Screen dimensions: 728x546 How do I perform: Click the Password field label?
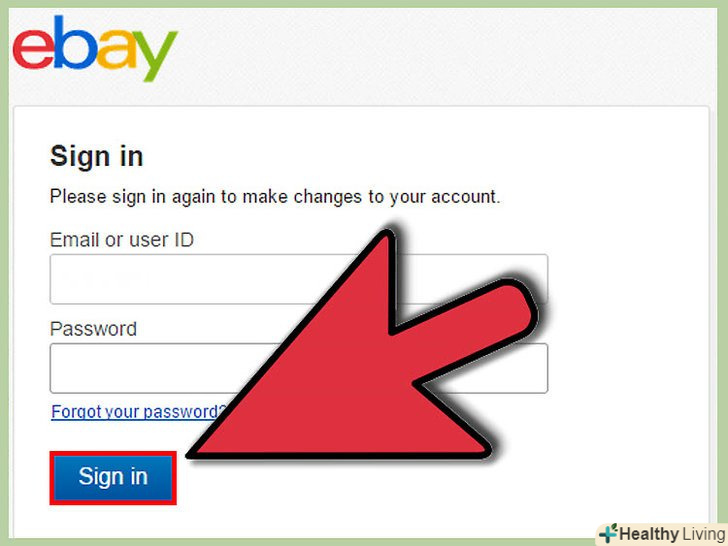[93, 329]
